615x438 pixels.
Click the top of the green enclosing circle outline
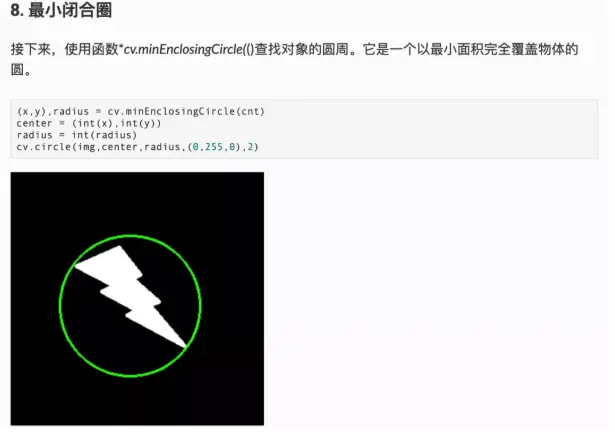[130, 236]
